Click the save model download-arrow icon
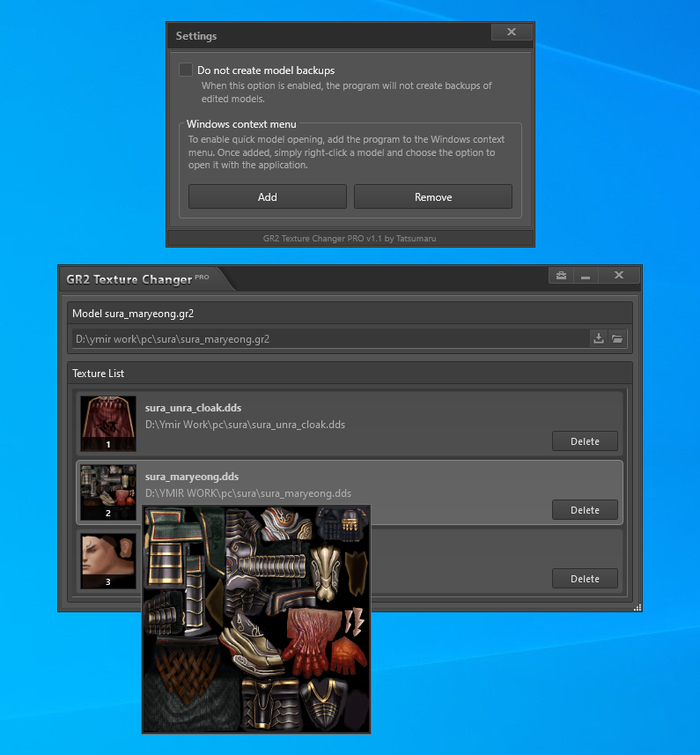The image size is (700, 755). [599, 338]
